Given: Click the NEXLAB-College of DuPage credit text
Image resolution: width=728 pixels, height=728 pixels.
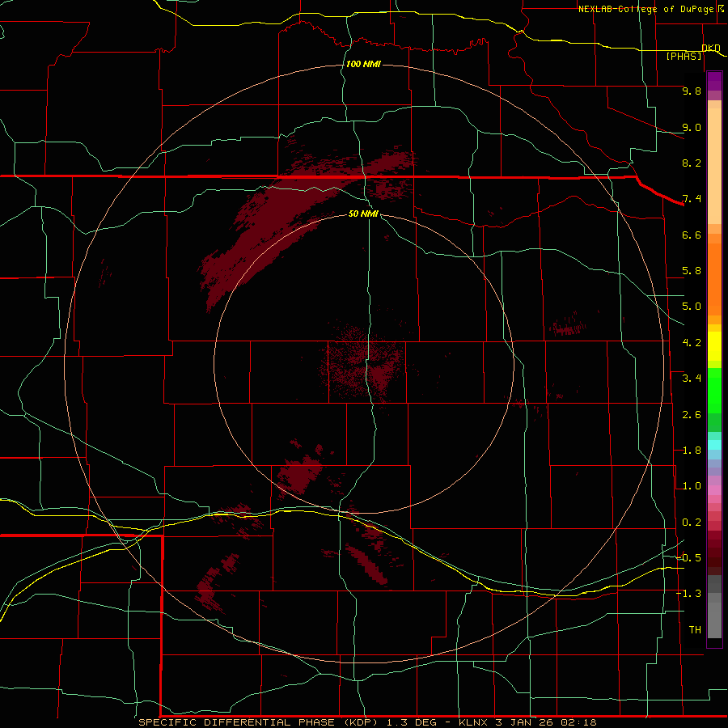Looking at the screenshot, I should click(x=645, y=9).
